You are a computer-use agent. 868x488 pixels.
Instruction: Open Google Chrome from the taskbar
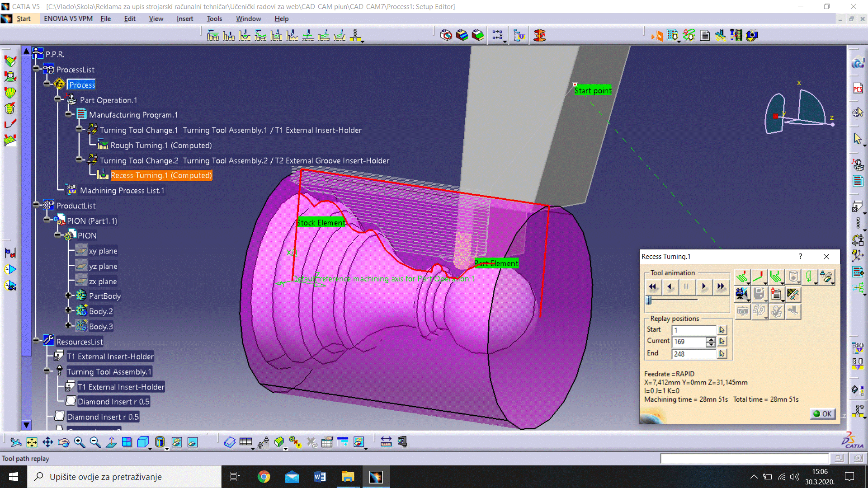pos(264,477)
